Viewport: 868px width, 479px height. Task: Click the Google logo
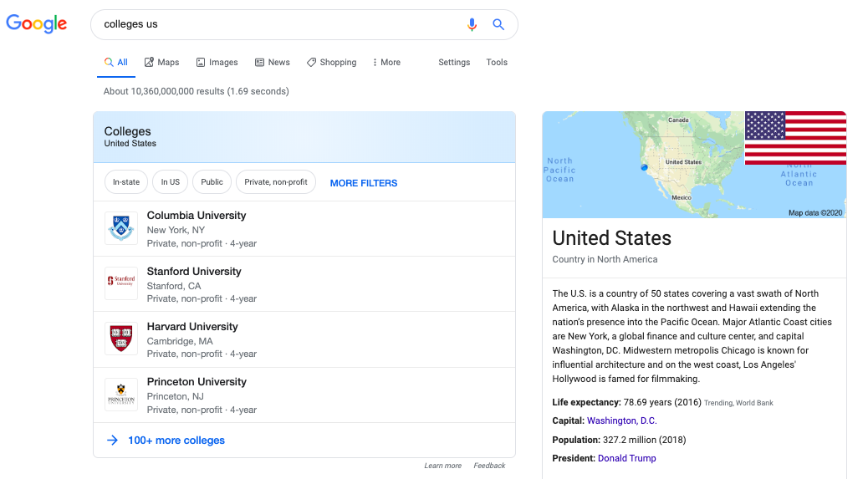point(37,24)
